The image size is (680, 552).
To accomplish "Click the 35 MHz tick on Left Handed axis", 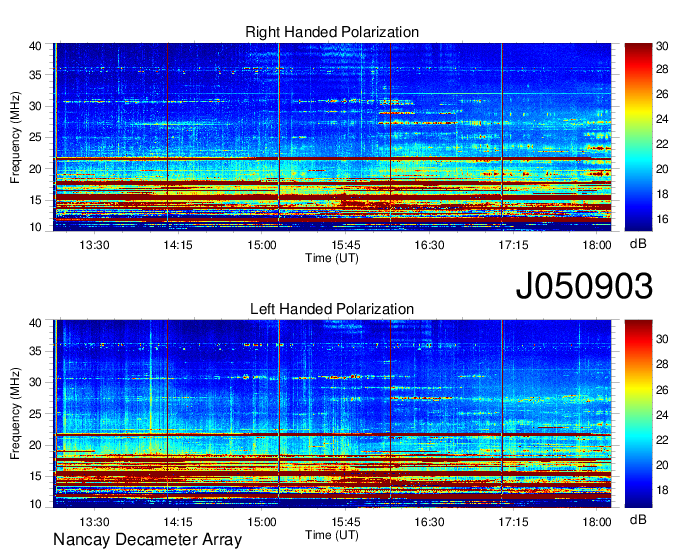I will (x=35, y=351).
